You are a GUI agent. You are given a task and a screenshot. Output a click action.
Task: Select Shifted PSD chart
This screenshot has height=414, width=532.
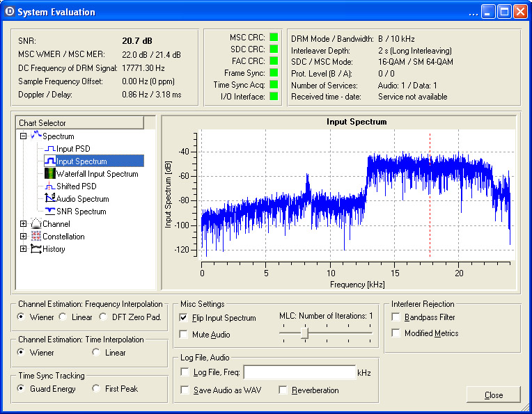point(77,186)
